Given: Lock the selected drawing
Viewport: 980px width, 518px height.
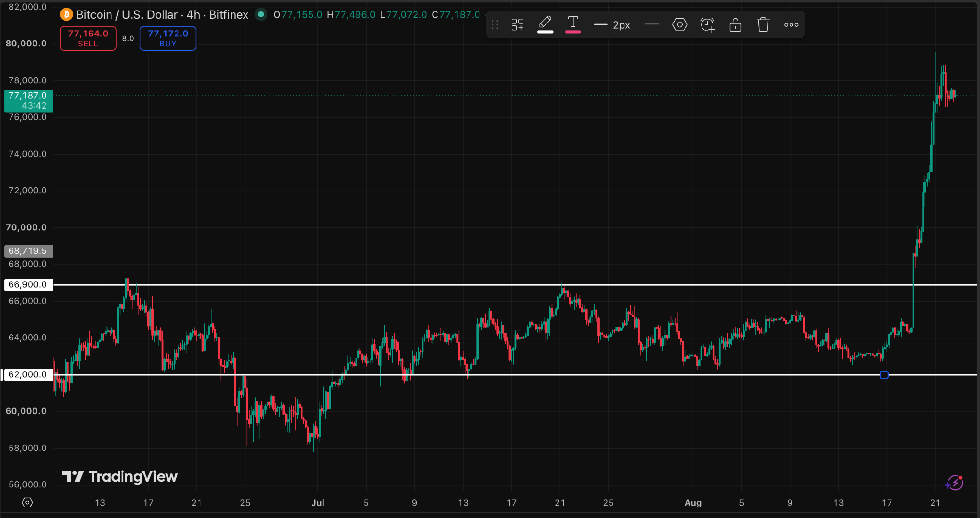Looking at the screenshot, I should 735,24.
